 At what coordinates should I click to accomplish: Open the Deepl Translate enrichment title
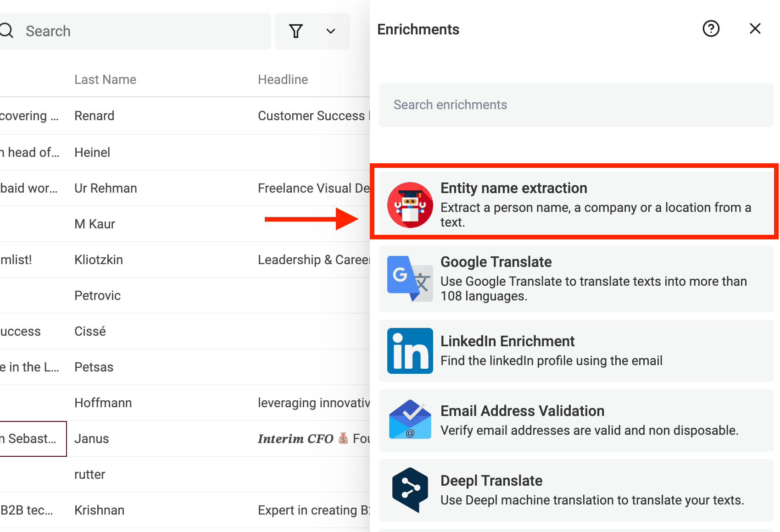pyautogui.click(x=491, y=481)
